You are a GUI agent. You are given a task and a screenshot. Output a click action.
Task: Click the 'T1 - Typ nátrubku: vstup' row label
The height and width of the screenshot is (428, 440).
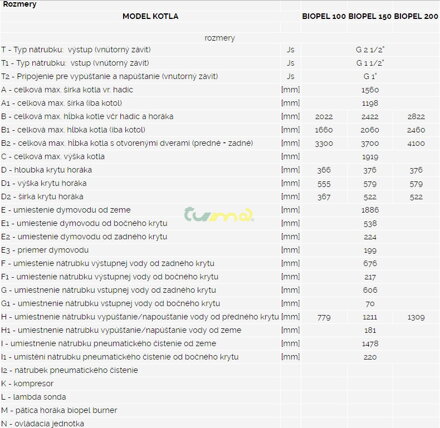tap(75, 63)
